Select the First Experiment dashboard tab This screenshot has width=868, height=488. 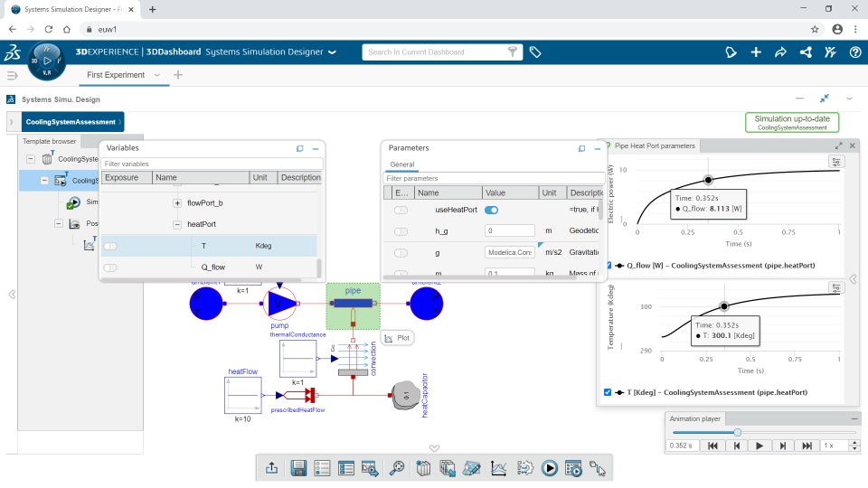pos(116,75)
